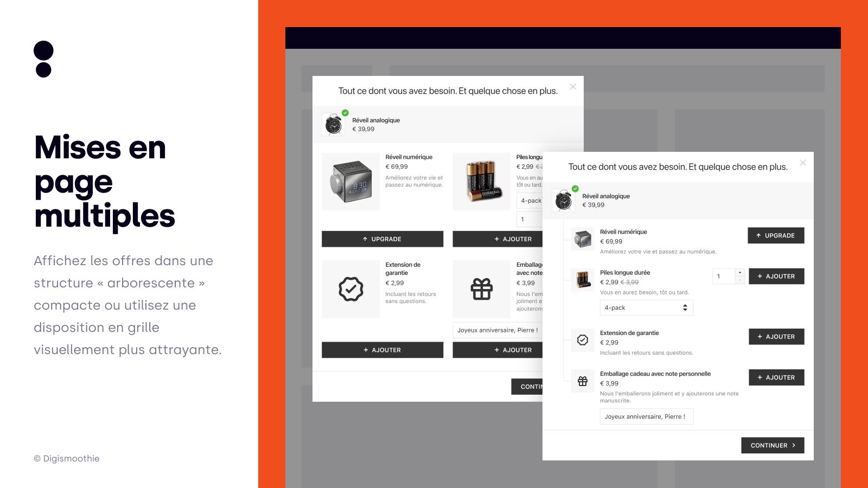Click 'Mises en page multiples' heading
868x488 pixels.
(105, 182)
